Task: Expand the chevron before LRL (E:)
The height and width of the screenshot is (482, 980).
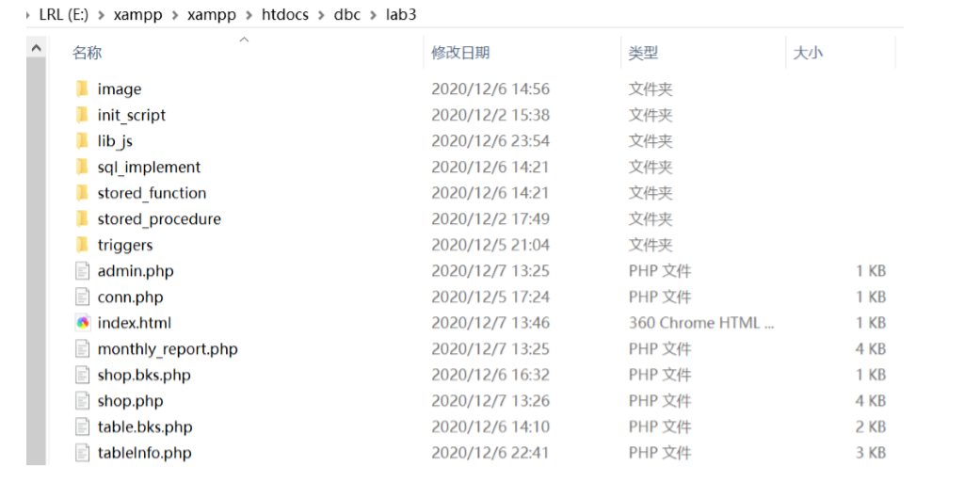Action: 29,14
